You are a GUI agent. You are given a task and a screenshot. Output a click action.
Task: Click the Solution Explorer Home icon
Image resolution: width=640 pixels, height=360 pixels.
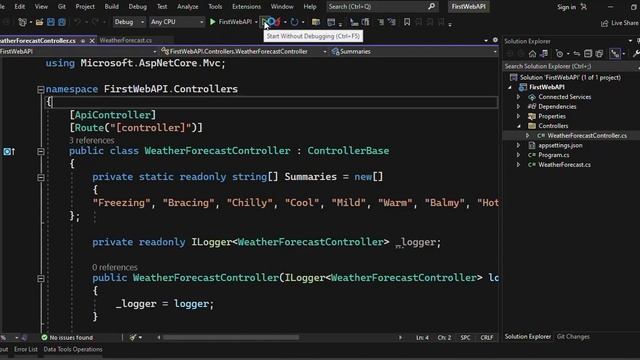point(532,53)
